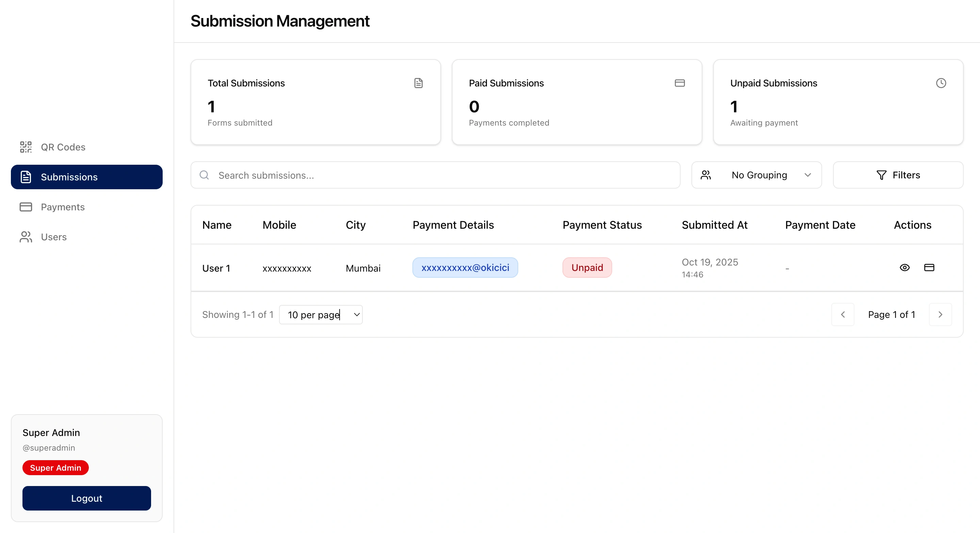Switch to the Payments section
The width and height of the screenshot is (980, 533).
click(63, 207)
